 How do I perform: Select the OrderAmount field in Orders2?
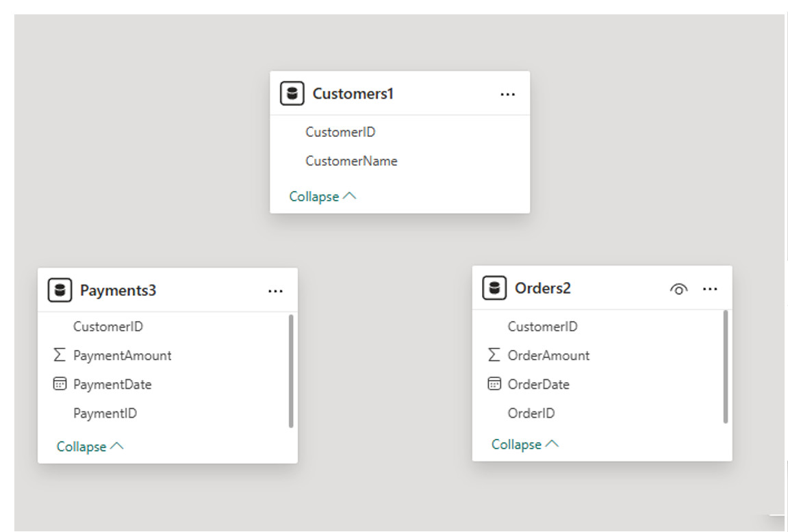pyautogui.click(x=548, y=355)
